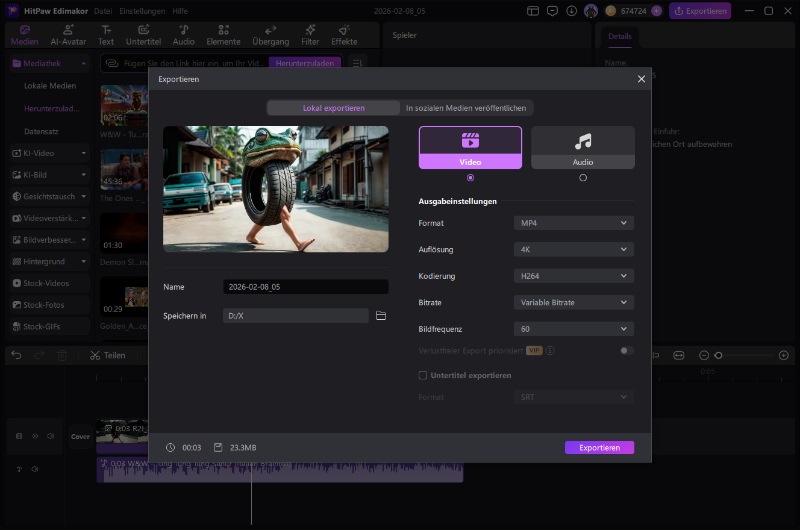The image size is (800, 530).
Task: Open the Effekte panel icon
Action: coord(344,35)
